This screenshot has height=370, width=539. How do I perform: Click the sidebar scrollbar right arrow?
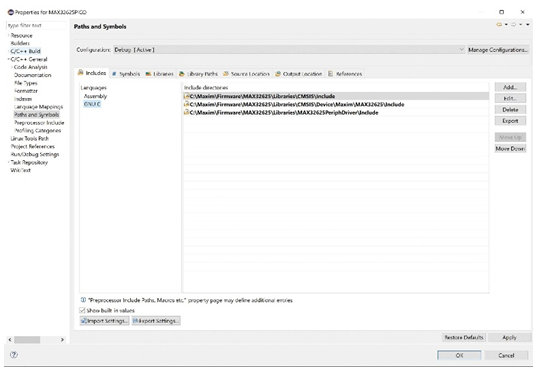coord(62,340)
